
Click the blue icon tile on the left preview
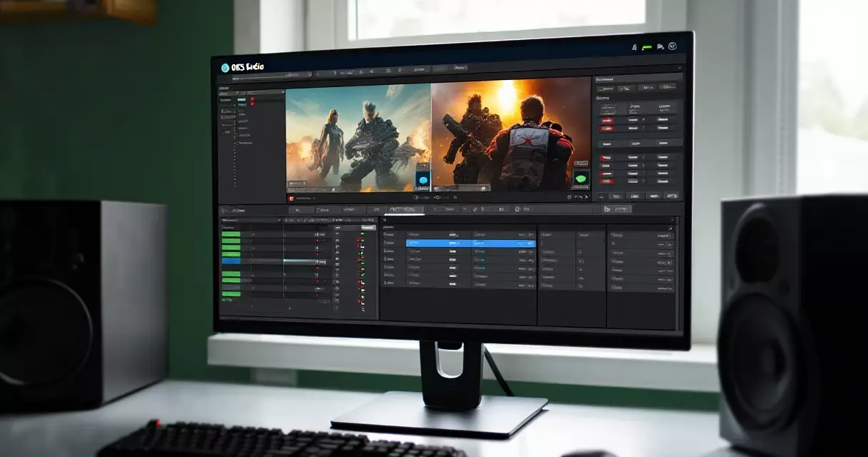coord(423,179)
